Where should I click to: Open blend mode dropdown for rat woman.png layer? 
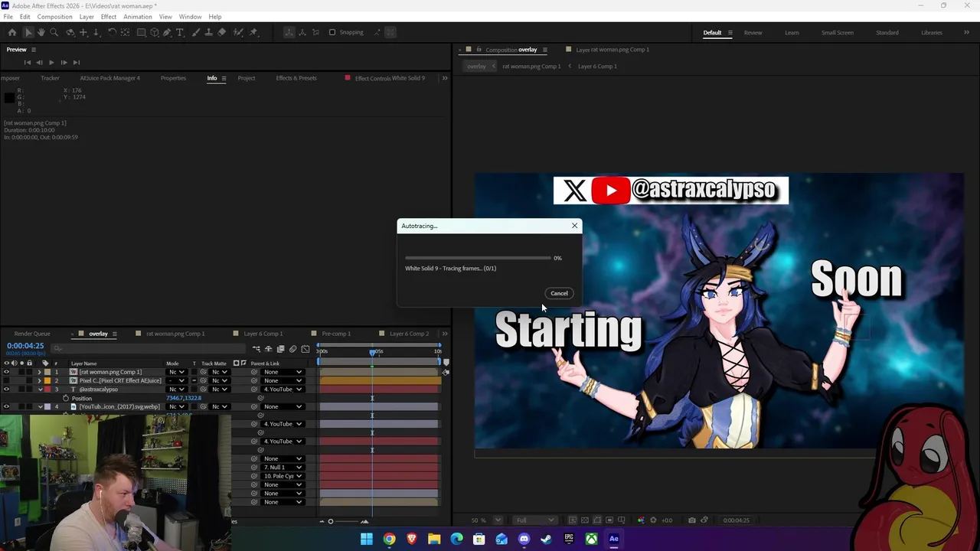(x=177, y=372)
